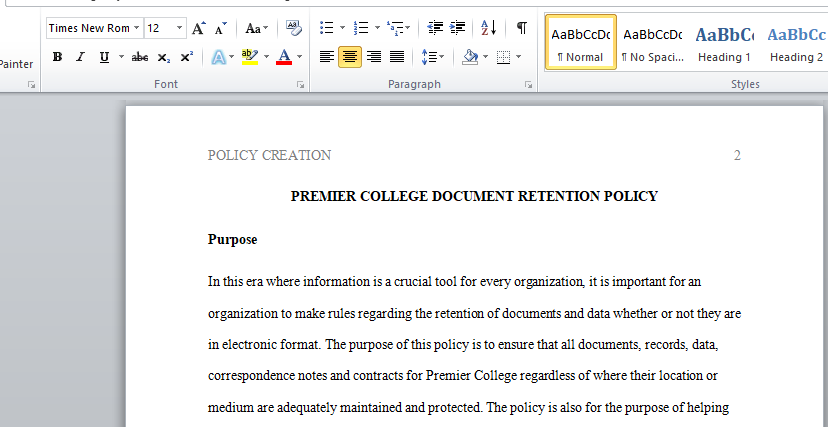Viewport: 828px width, 427px height.
Task: Open Font dialog box launcher
Action: tap(300, 84)
